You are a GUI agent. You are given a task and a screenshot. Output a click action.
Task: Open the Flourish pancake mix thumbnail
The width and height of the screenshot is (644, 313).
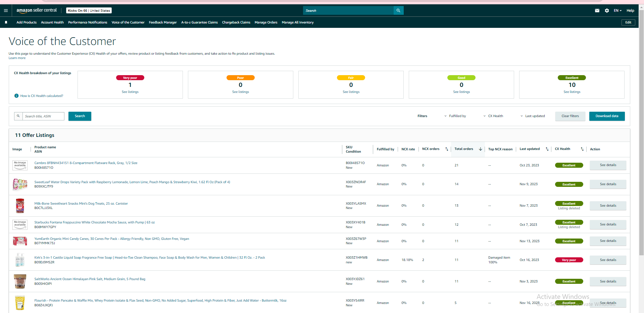[20, 303]
